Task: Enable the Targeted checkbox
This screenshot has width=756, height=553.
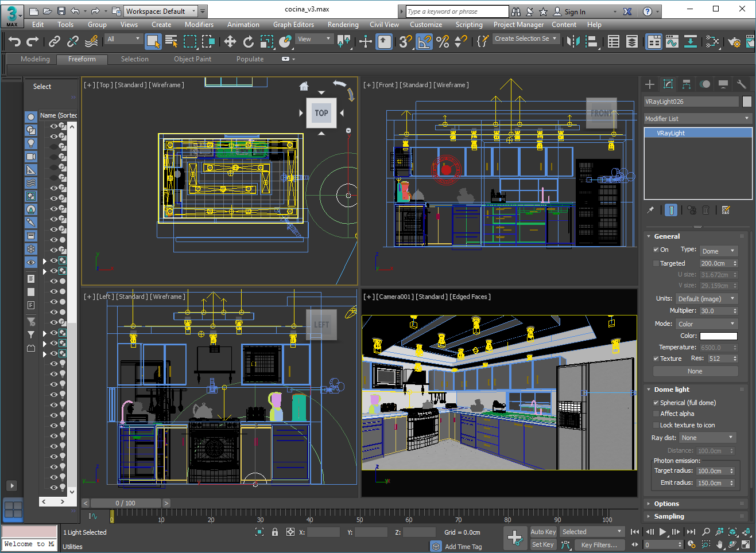Action: (656, 263)
